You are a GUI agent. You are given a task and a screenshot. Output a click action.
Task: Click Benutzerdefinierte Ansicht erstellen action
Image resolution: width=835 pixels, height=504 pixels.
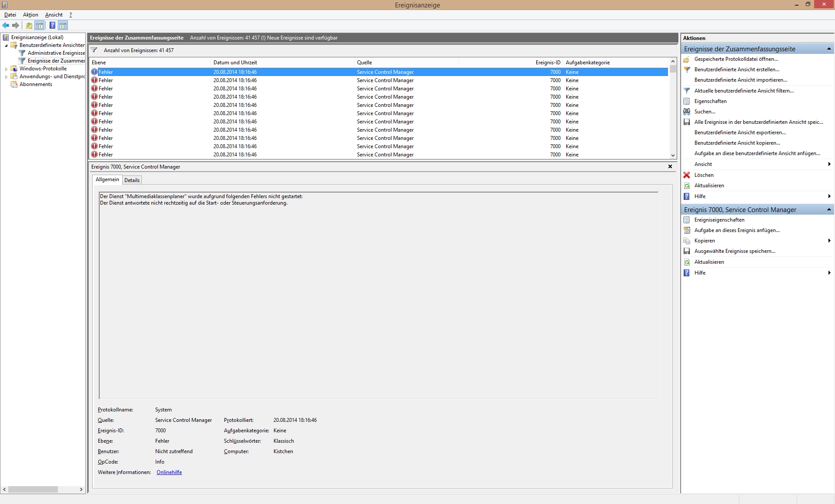(736, 70)
